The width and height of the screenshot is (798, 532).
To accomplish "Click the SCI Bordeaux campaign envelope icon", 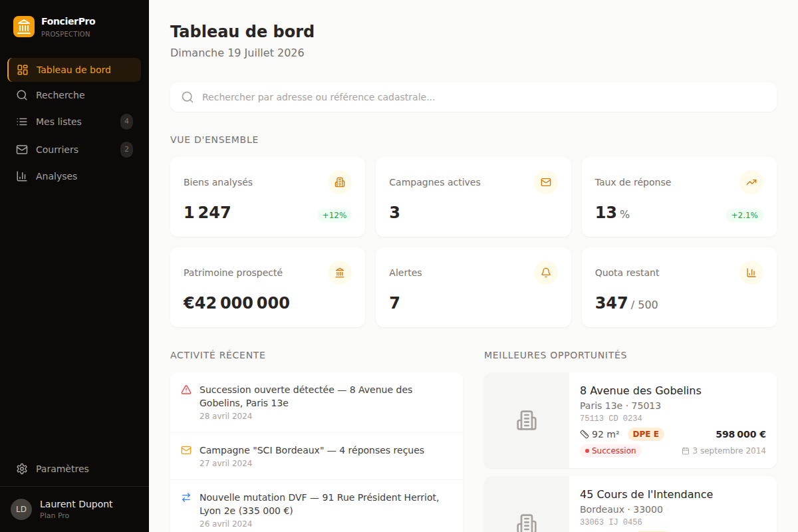I will [186, 450].
